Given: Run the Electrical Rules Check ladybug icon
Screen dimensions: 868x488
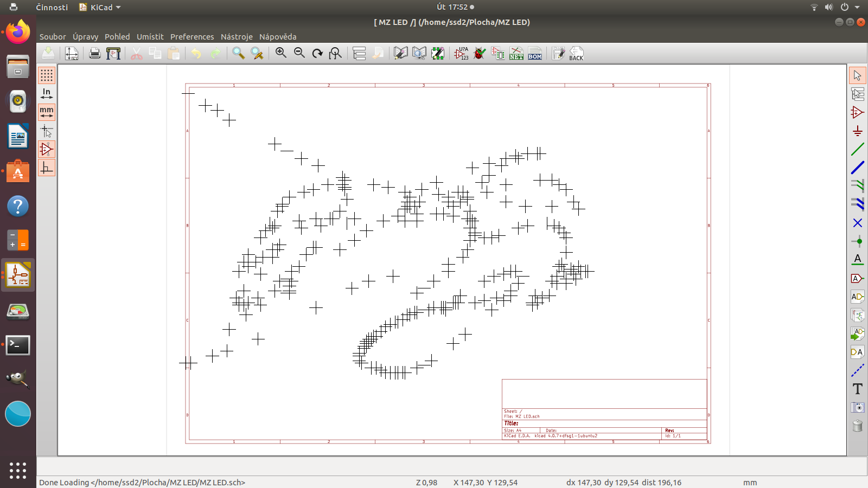Looking at the screenshot, I should point(480,53).
